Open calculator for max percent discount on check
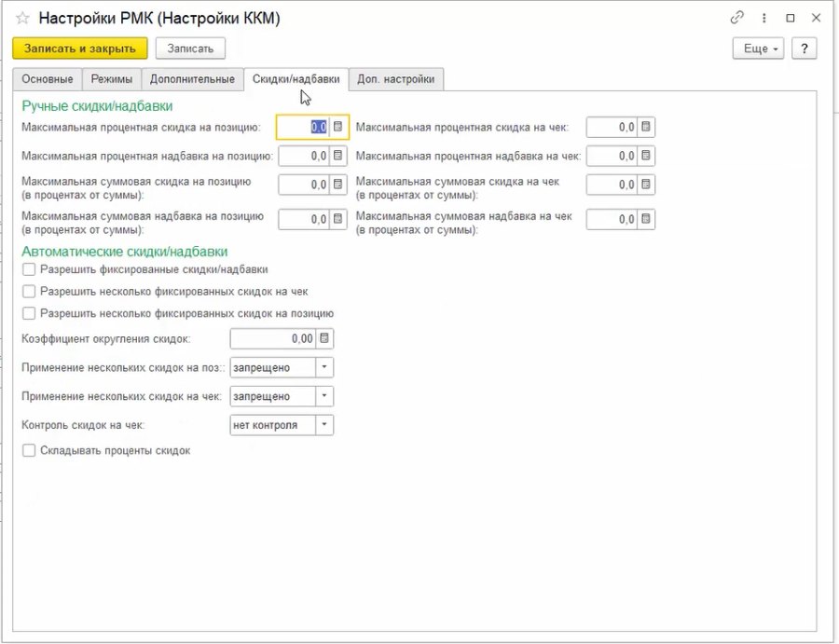 click(646, 127)
